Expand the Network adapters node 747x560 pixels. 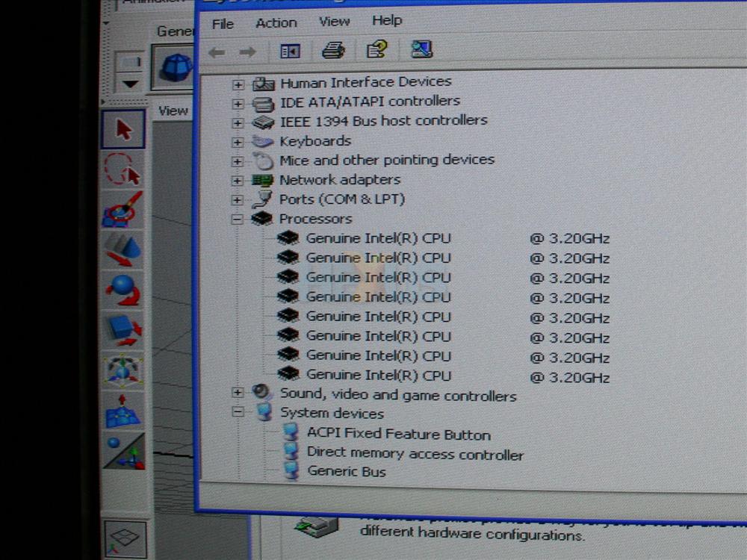pos(238,181)
